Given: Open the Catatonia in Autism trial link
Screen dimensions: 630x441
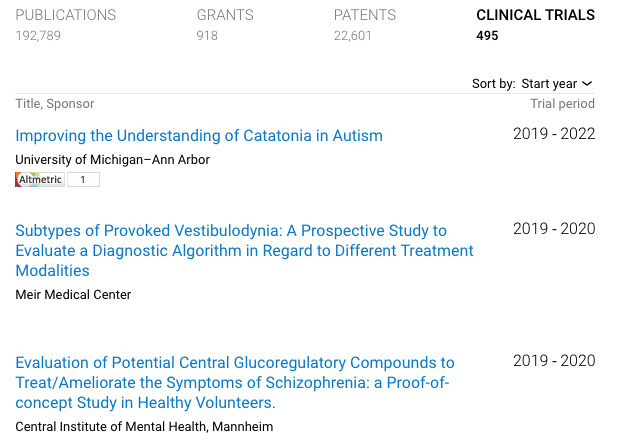Looking at the screenshot, I should [x=199, y=136].
